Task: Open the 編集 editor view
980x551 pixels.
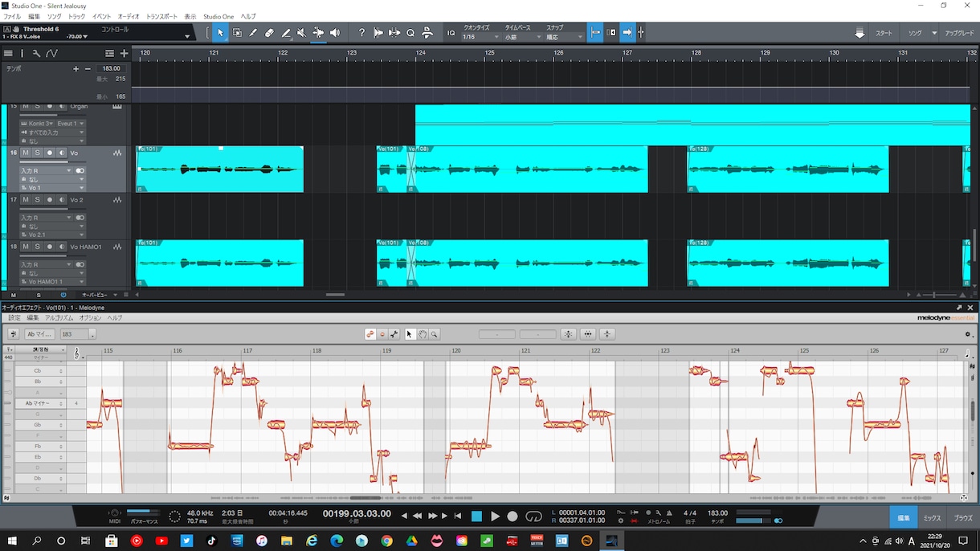Action: (x=904, y=518)
